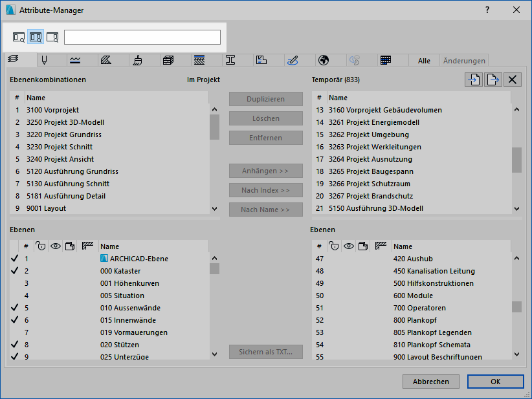This screenshot has width=532, height=399.
Task: Confirm with the OK button
Action: [495, 382]
